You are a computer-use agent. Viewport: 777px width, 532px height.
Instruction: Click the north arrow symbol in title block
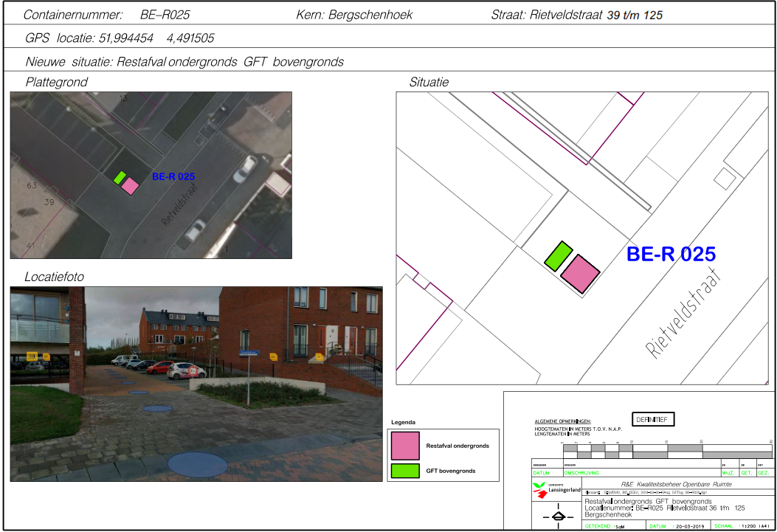[558, 516]
